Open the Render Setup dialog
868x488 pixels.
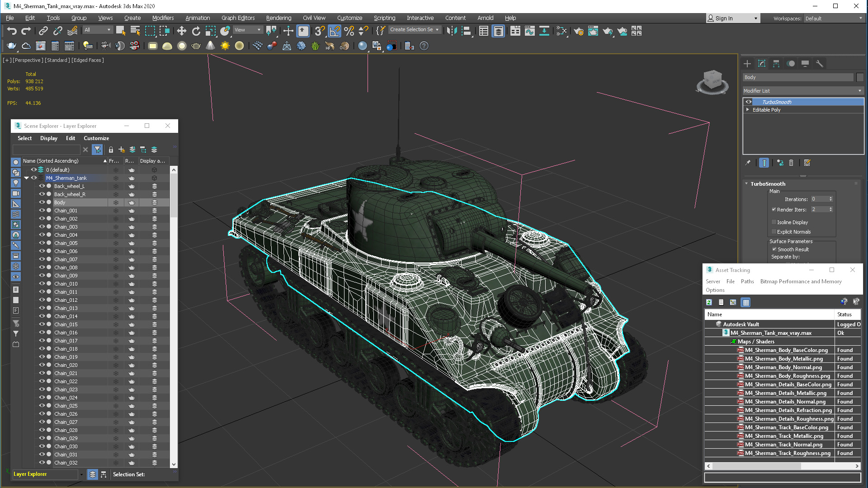click(579, 31)
